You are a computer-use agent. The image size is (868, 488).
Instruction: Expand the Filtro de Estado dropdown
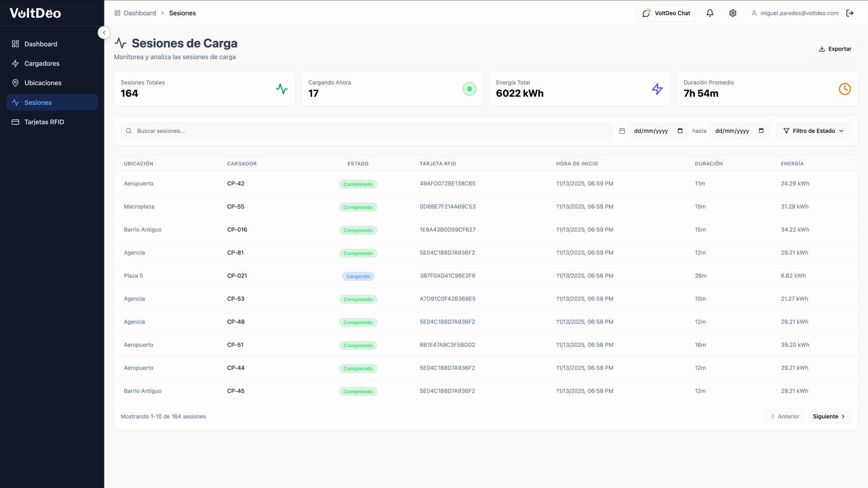(x=814, y=131)
